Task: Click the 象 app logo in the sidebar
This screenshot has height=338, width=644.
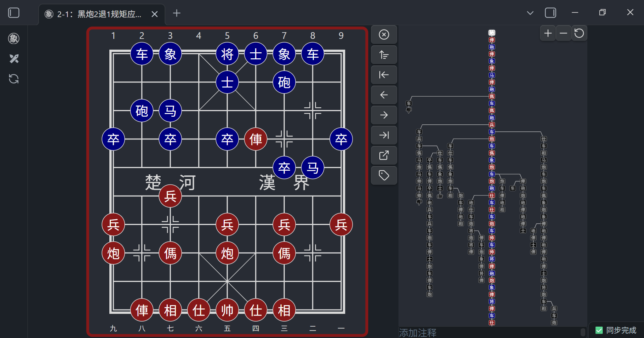Action: pyautogui.click(x=13, y=38)
